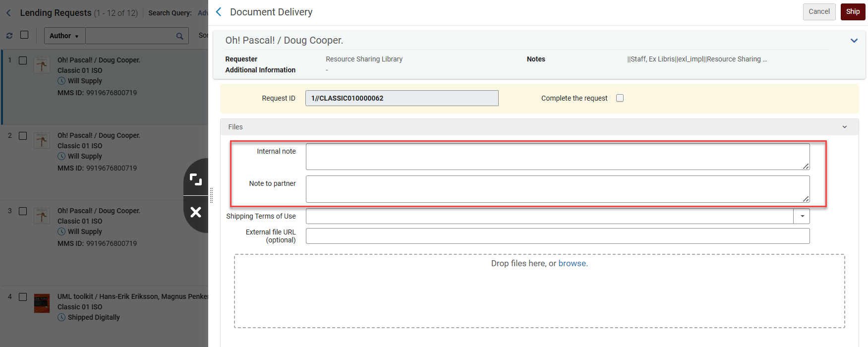
Task: Check the checkbox for request 3
Action: [23, 211]
